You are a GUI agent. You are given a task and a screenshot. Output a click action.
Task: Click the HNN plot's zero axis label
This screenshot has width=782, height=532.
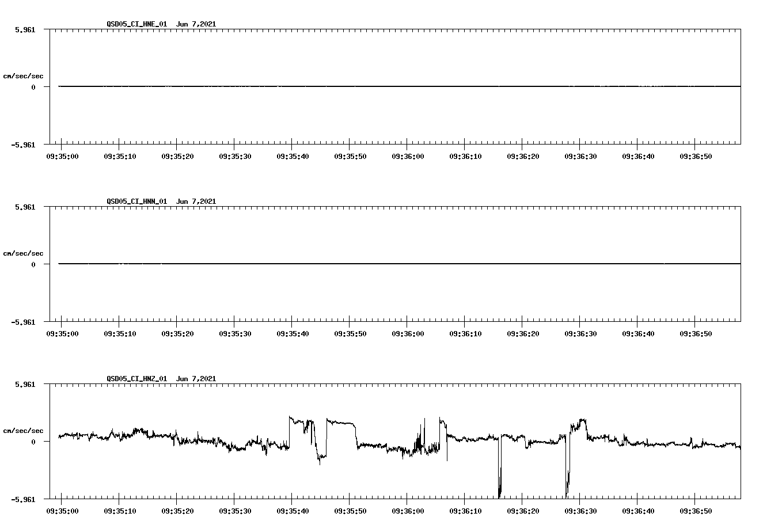click(33, 264)
